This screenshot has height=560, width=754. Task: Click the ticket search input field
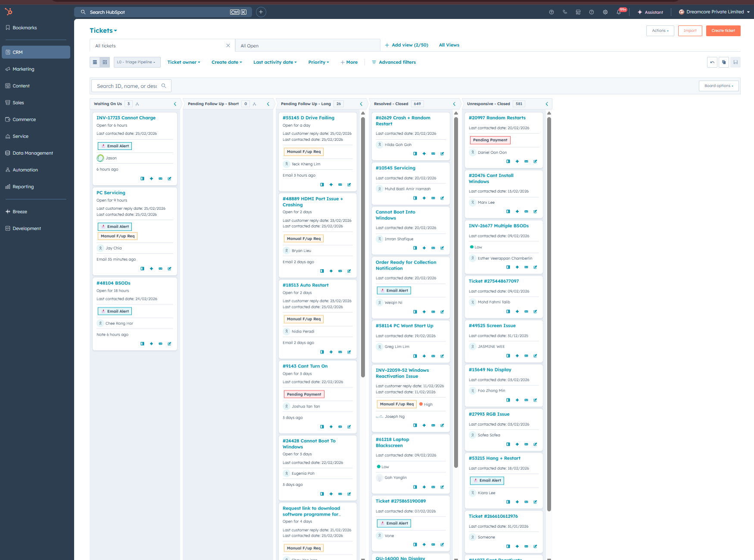tap(127, 86)
